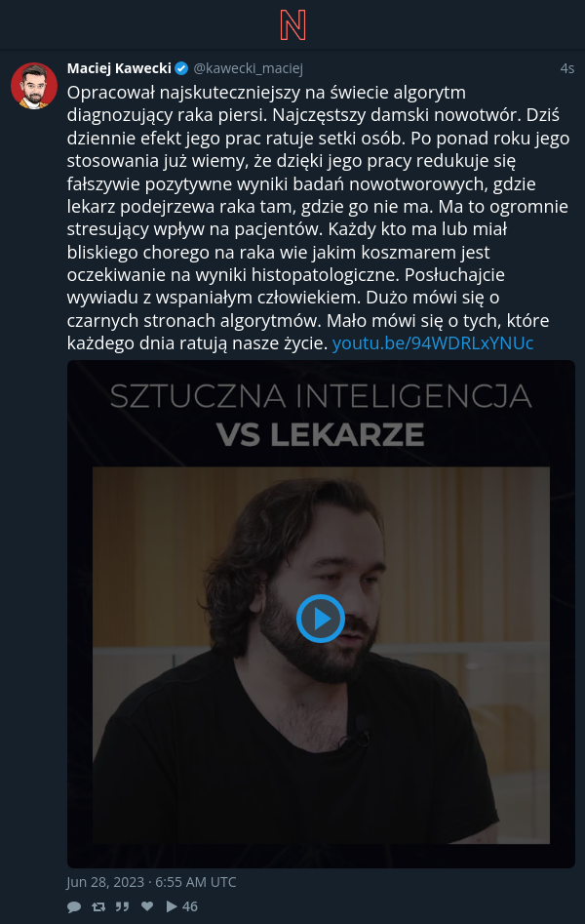Click the small play views icon
Screen dimensions: 585x924
click(172, 906)
